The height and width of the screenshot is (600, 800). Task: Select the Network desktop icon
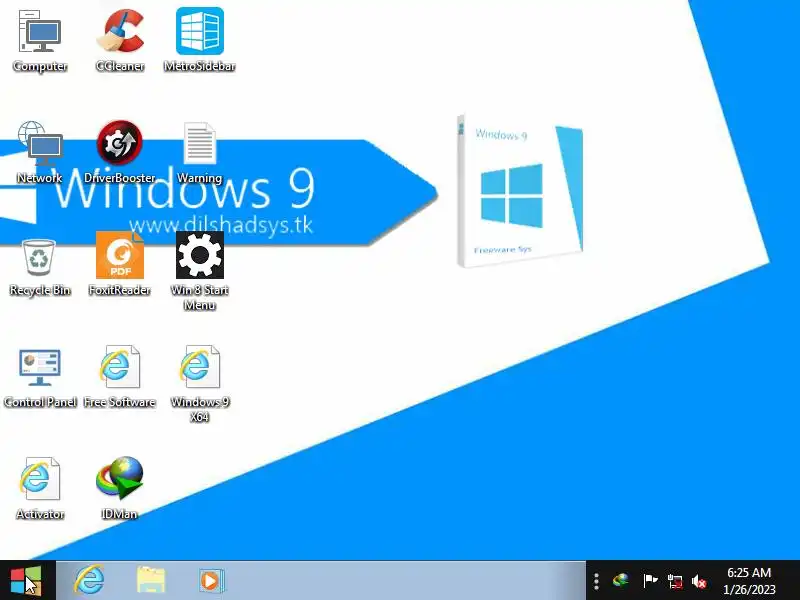point(40,152)
